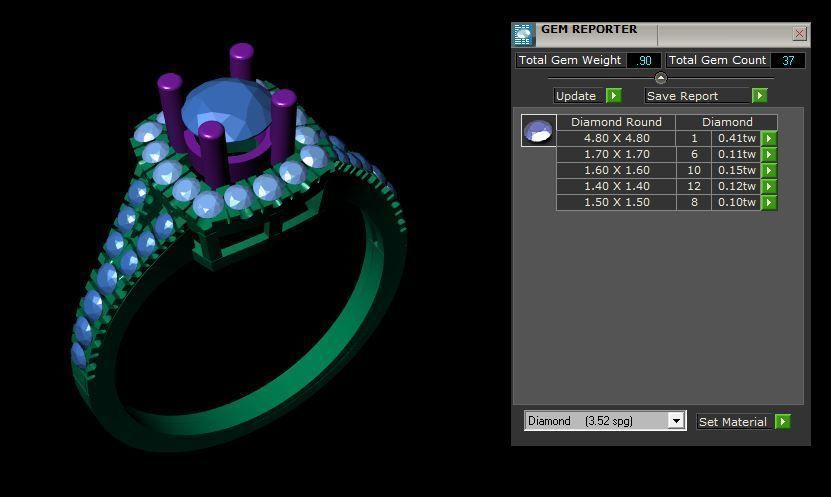The image size is (831, 497).
Task: Click the Total Gem Weight label
Action: 570,60
